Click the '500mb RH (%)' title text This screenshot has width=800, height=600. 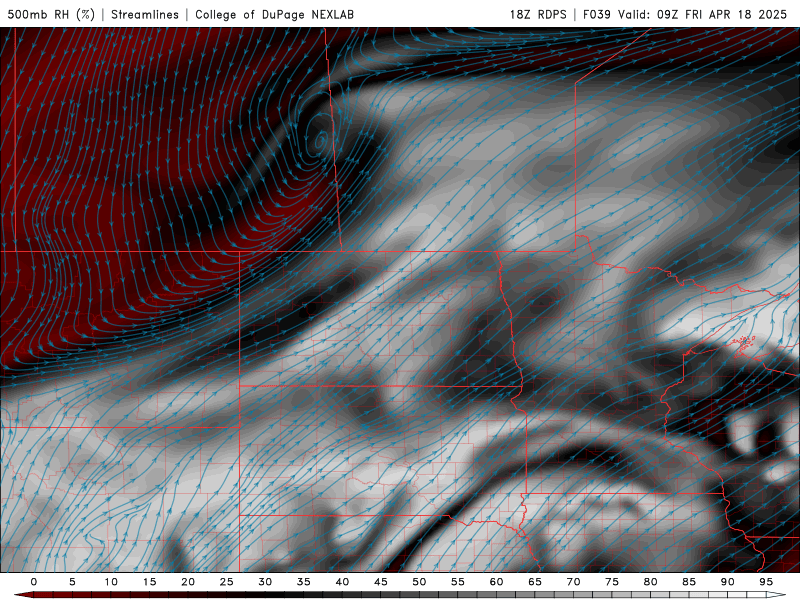point(51,14)
